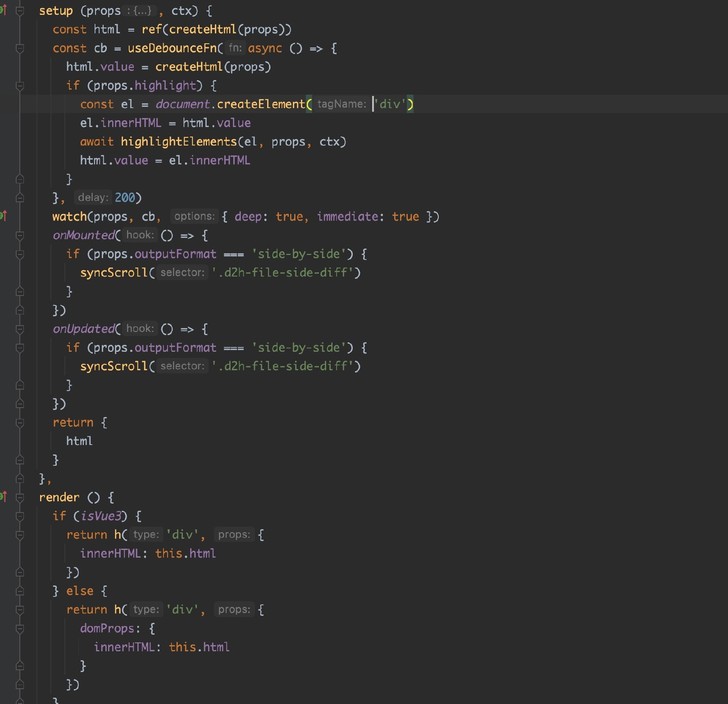Collapse the setup function with its fold marker
Image resolution: width=728 pixels, height=704 pixels.
pos(20,11)
